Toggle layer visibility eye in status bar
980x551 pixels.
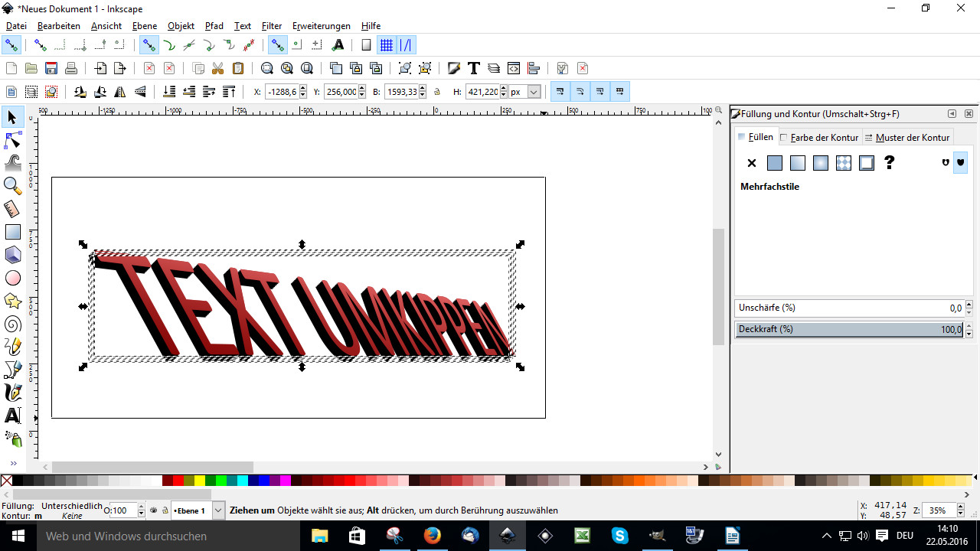point(154,510)
